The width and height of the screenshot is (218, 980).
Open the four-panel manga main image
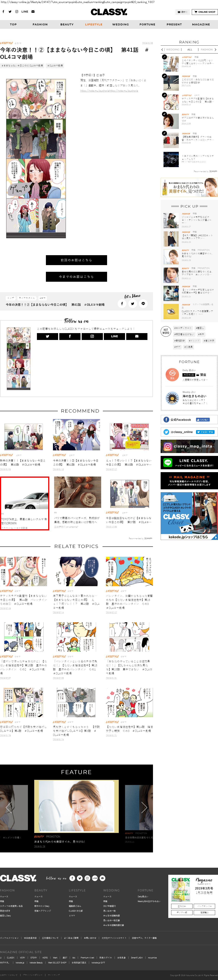tap(36, 159)
